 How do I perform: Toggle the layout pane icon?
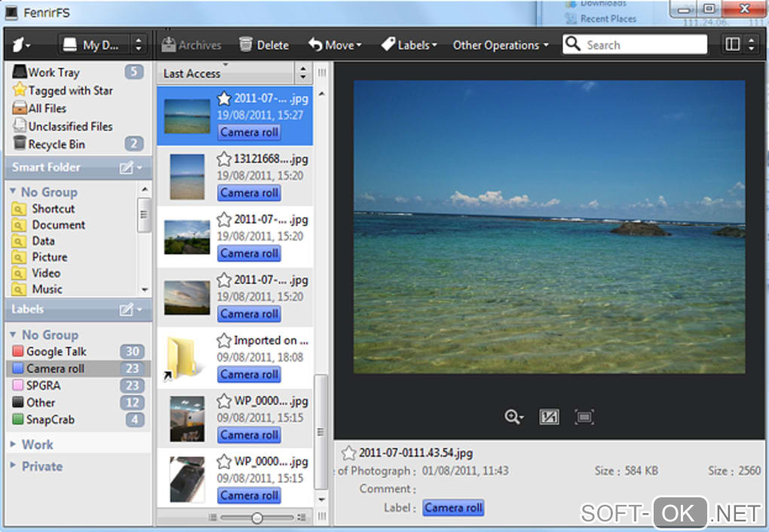tap(732, 44)
